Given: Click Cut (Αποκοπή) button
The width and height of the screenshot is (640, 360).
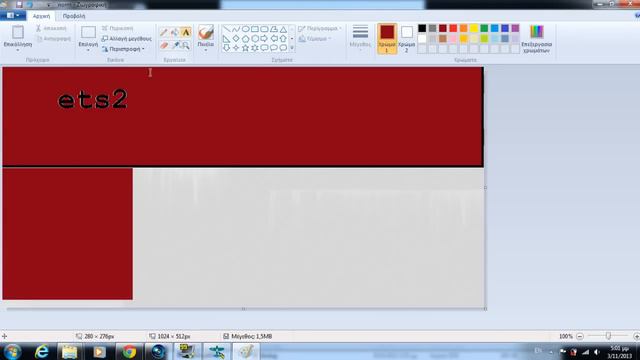Looking at the screenshot, I should [51, 28].
